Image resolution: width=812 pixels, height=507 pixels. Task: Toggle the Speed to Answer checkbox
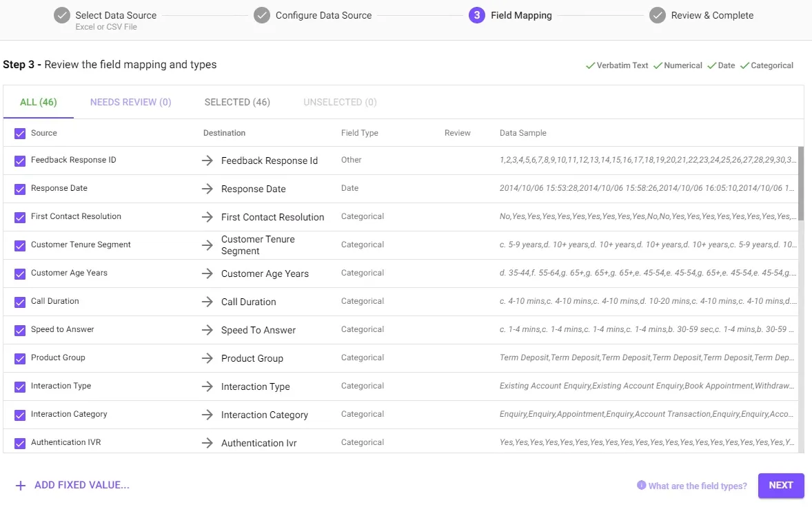coord(20,330)
